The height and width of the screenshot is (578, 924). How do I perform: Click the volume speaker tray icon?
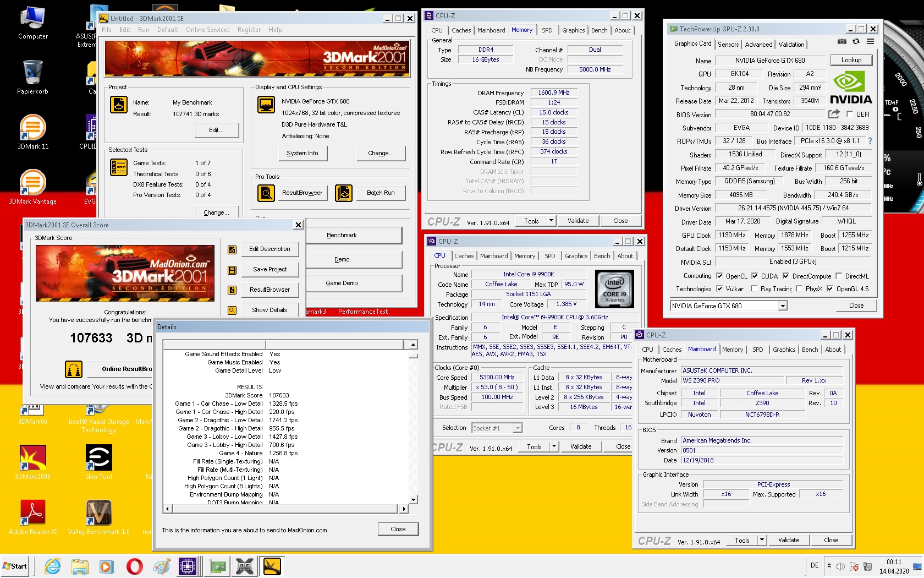coord(840,566)
